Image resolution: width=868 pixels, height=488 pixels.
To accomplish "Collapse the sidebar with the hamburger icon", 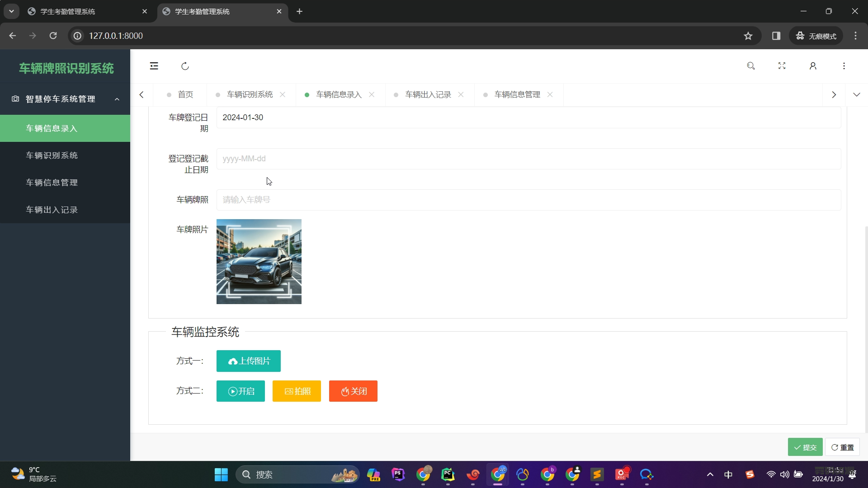I will [x=154, y=66].
